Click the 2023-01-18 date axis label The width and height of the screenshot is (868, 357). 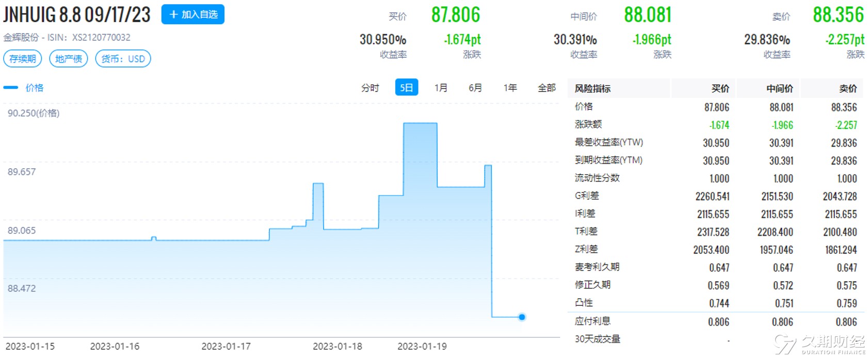coord(337,346)
